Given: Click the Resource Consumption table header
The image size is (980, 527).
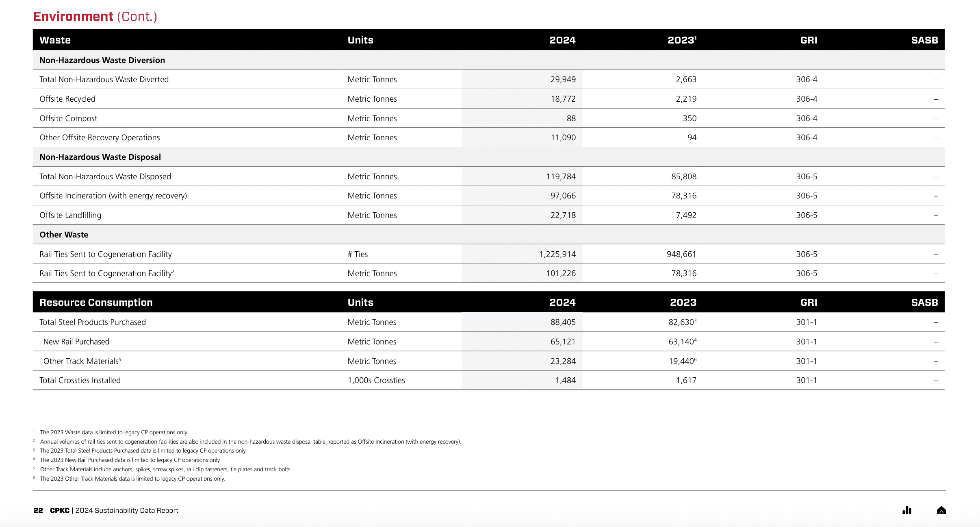Looking at the screenshot, I should 96,303.
